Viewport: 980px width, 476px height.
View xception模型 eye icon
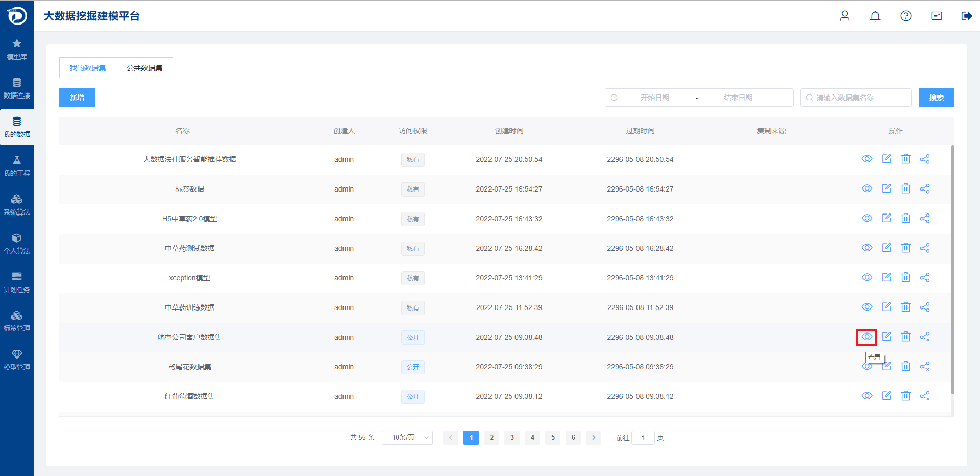tap(867, 277)
